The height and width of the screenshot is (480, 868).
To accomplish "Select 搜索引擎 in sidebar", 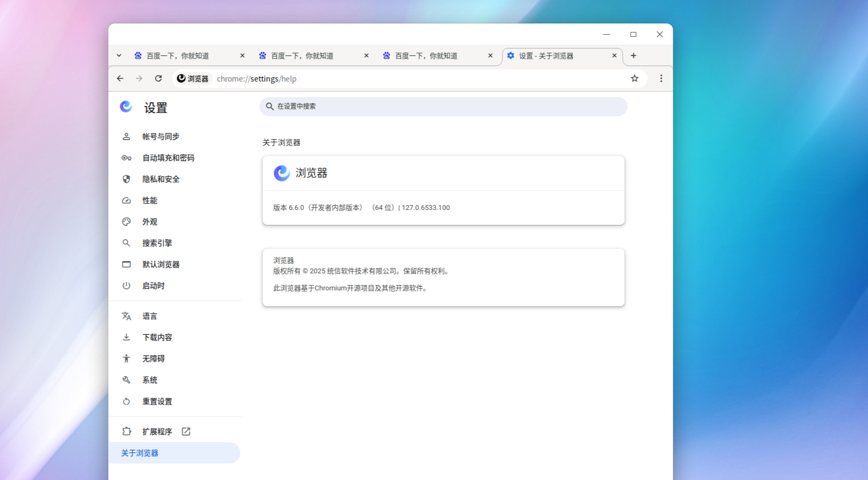I will click(175, 243).
